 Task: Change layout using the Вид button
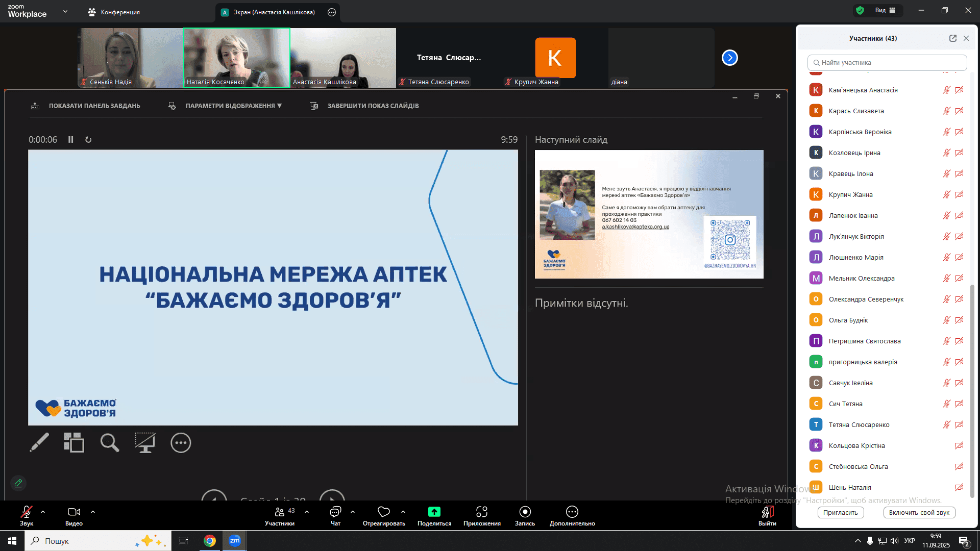click(886, 10)
